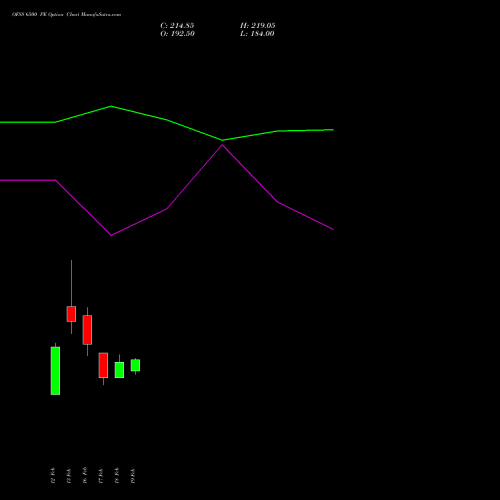This screenshot has height=500, width=500.
Task: Click the 16 Feb date axis label
Action: [x=85, y=475]
